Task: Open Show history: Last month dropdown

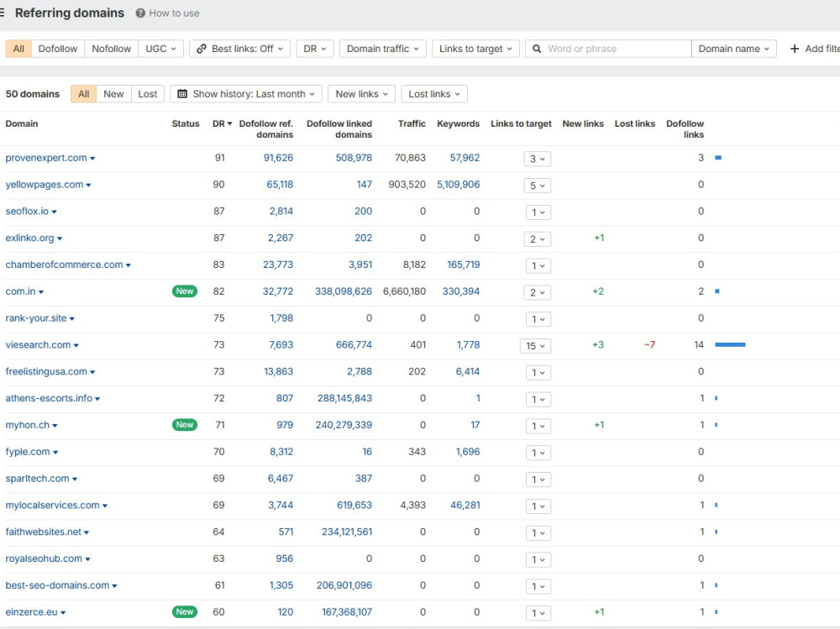Action: (246, 94)
